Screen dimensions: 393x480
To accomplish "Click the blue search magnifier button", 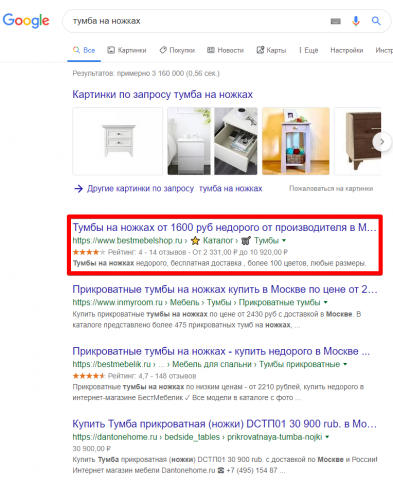I will click(x=376, y=21).
